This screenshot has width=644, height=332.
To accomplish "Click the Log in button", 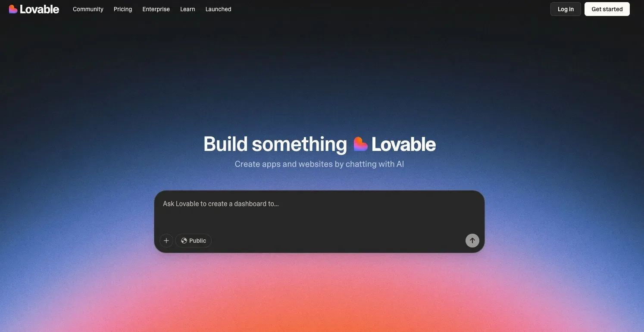I will [566, 9].
